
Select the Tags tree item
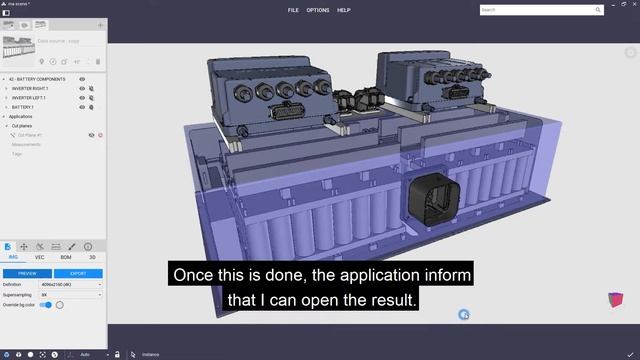tap(16, 154)
